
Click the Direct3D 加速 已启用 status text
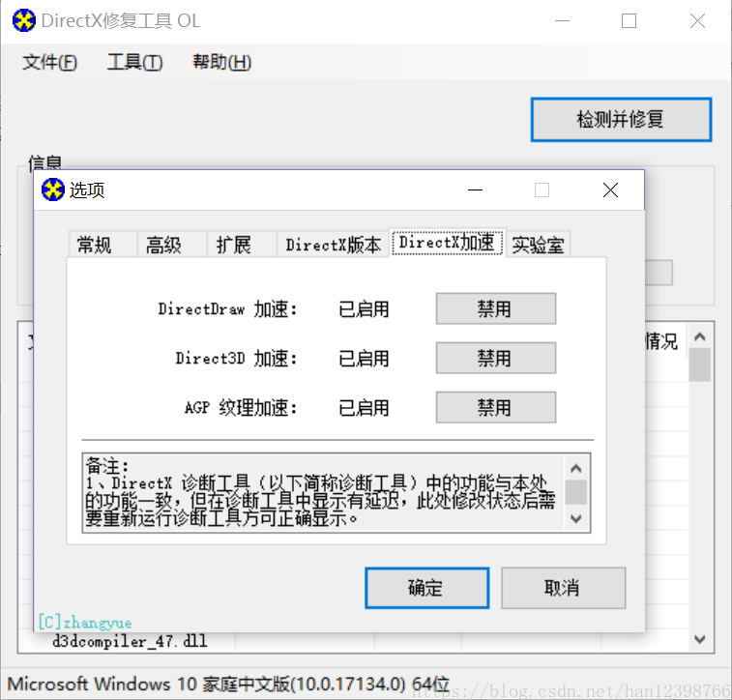coord(364,359)
